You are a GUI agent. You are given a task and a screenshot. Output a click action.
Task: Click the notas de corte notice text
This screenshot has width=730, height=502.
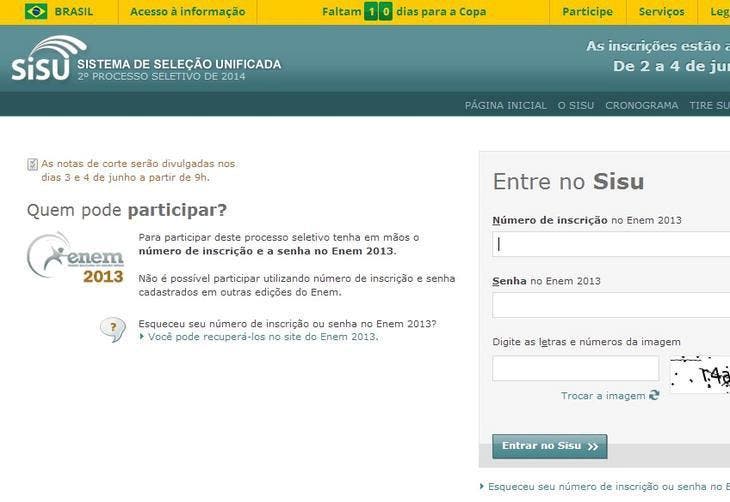(x=138, y=170)
